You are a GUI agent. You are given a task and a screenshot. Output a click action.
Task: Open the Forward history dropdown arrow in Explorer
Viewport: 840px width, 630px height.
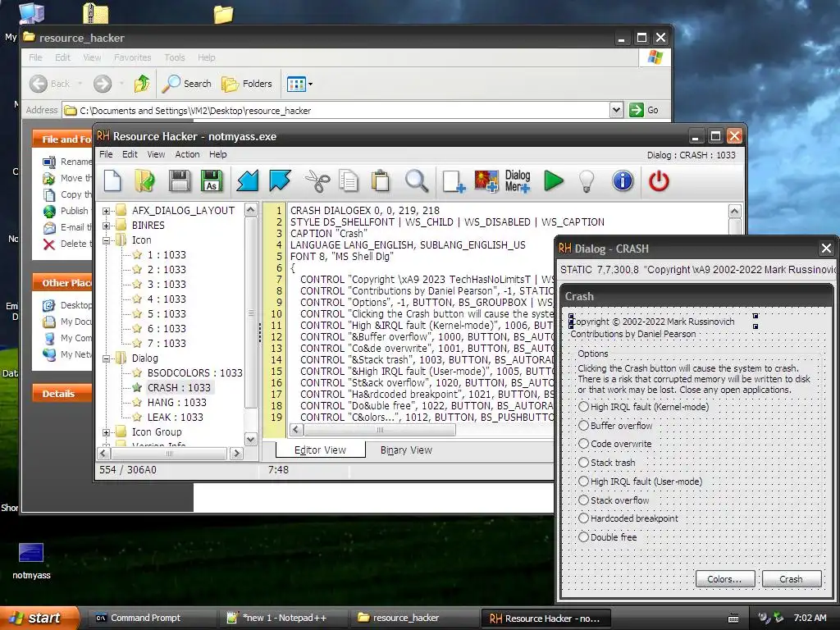pos(121,84)
